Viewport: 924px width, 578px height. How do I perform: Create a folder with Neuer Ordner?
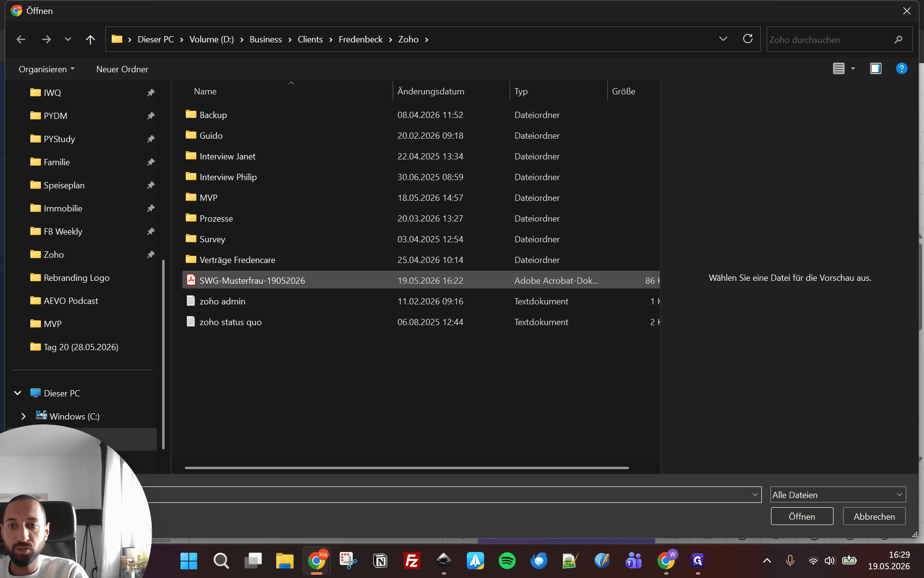point(122,69)
